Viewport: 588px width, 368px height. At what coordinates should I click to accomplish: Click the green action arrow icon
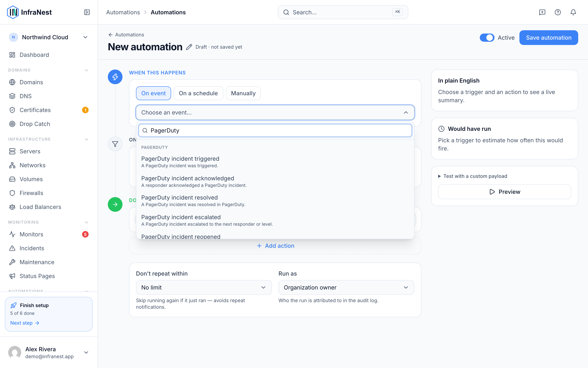[x=115, y=204]
